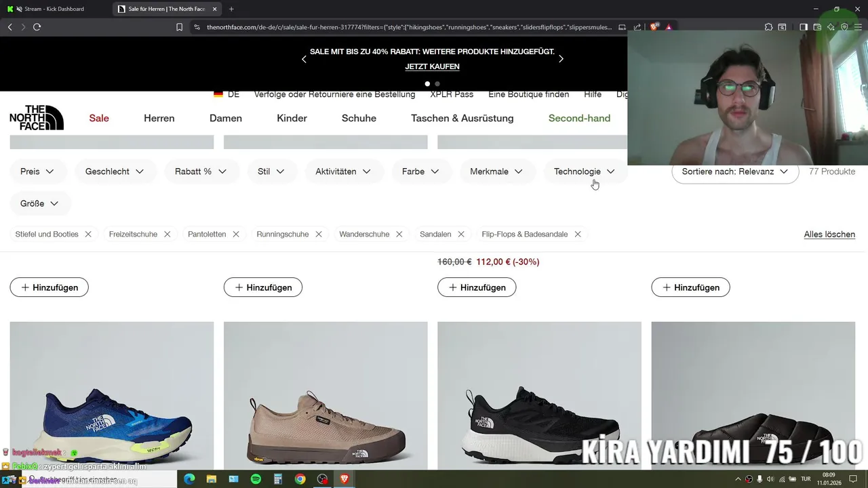
Task: Open the Second-hand navigation link
Action: pos(579,118)
